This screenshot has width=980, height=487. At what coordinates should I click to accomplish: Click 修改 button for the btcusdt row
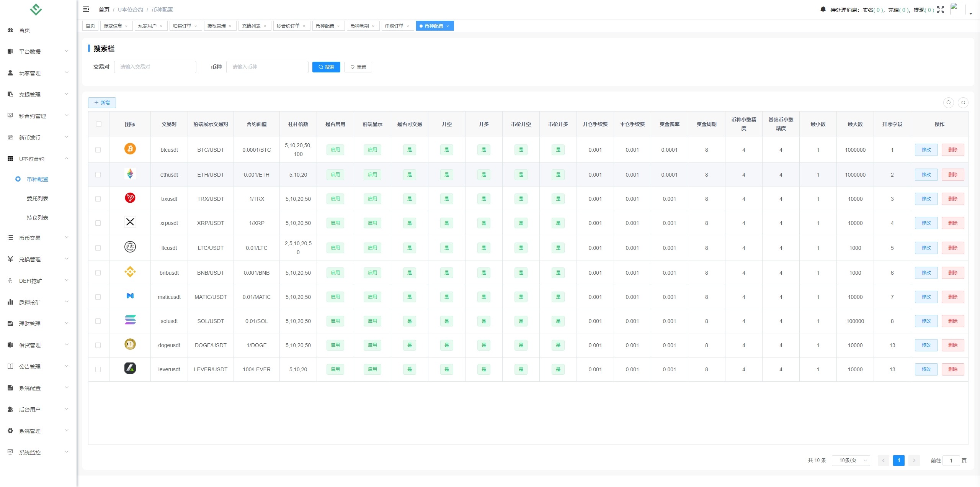[x=926, y=150]
